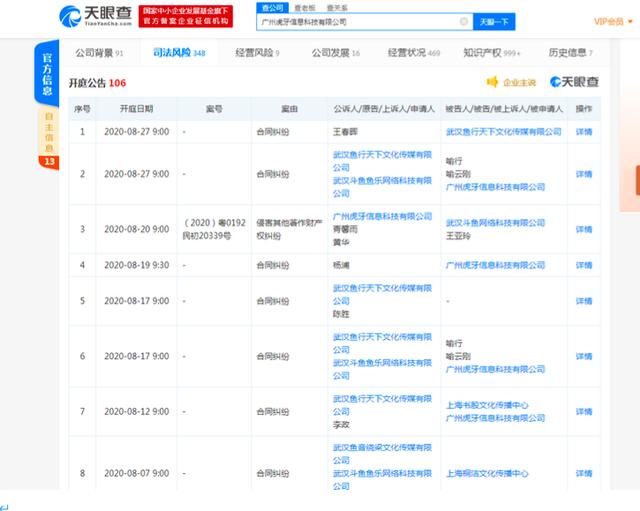Click the Tianyancha logo icon

pos(70,16)
